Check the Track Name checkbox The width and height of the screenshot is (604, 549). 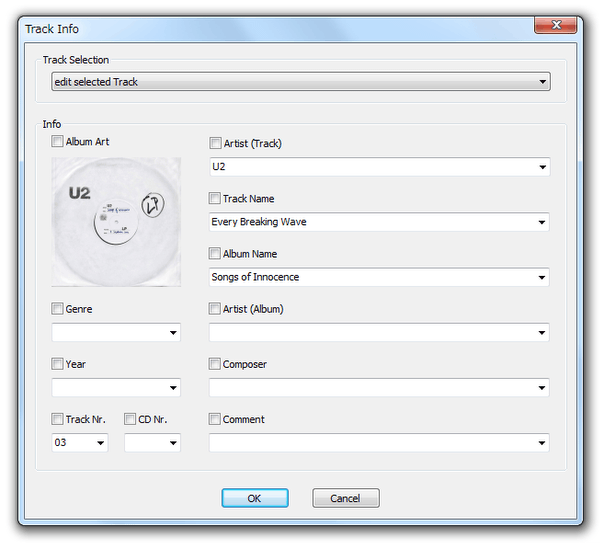pyautogui.click(x=215, y=199)
